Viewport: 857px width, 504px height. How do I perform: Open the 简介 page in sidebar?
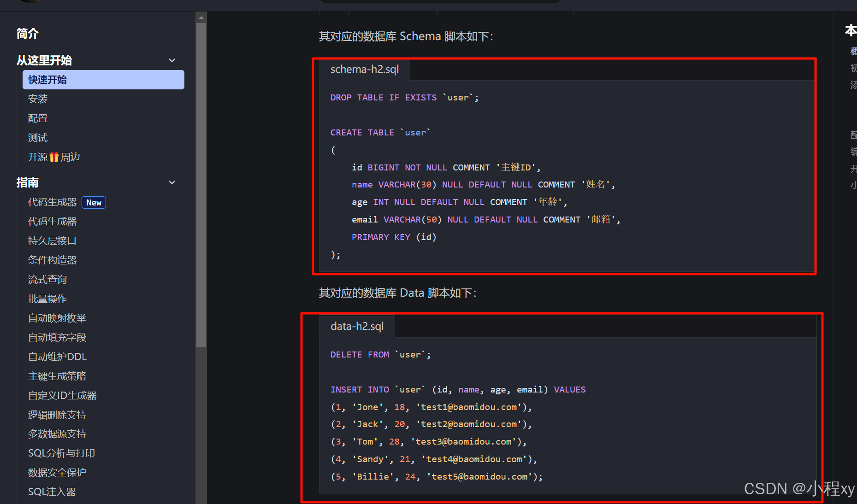[x=28, y=34]
